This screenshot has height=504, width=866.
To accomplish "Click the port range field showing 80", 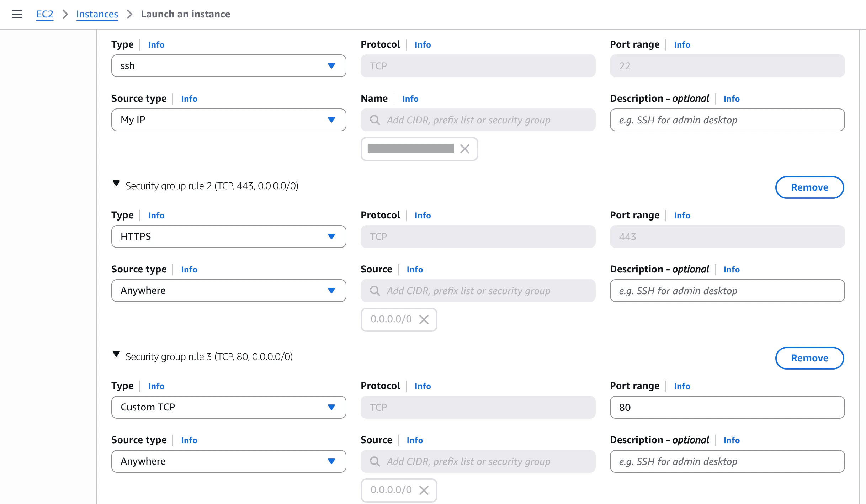I will 727,407.
